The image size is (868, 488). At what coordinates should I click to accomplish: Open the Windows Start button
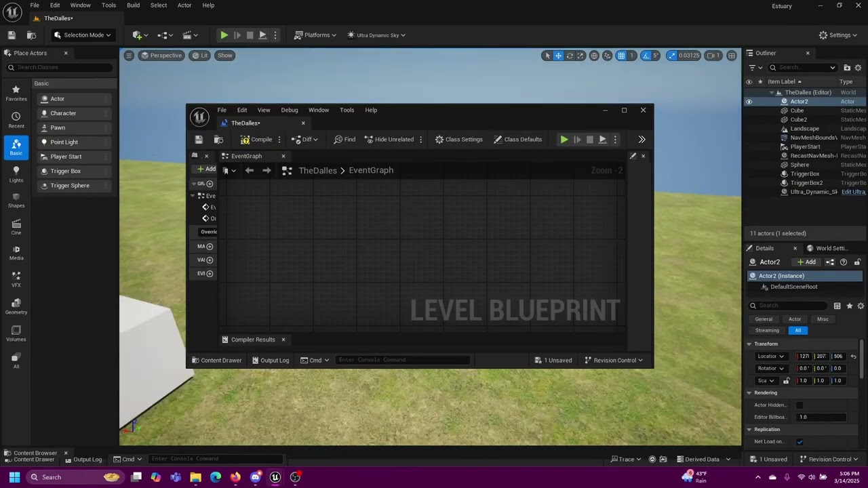(14, 477)
